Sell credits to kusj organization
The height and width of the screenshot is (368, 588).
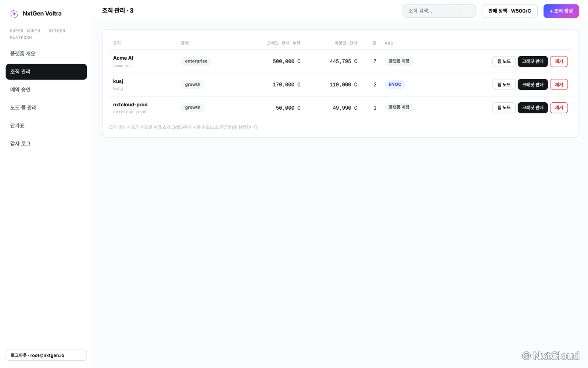pyautogui.click(x=533, y=85)
